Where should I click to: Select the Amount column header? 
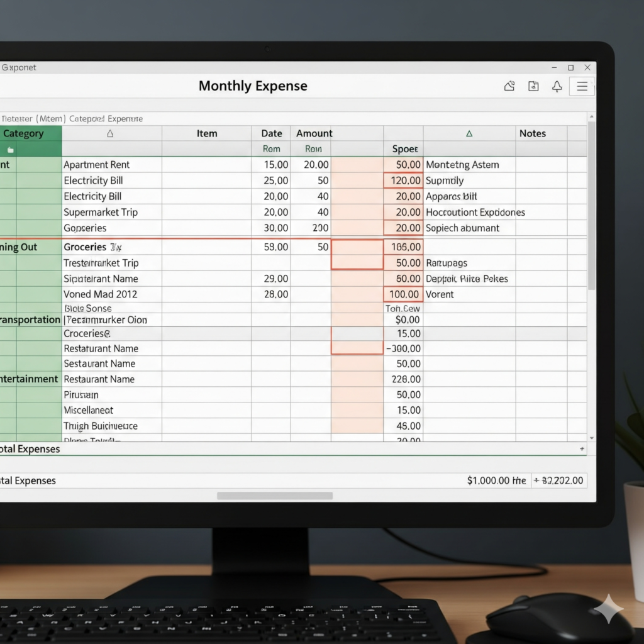point(314,133)
